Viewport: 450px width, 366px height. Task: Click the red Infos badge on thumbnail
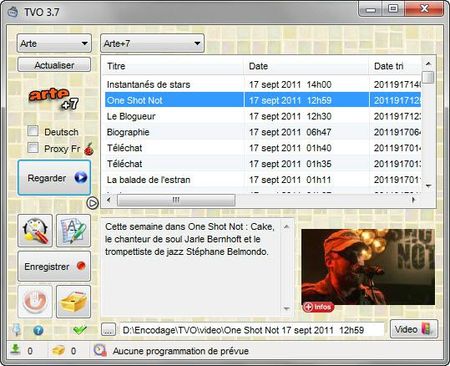coord(318,307)
